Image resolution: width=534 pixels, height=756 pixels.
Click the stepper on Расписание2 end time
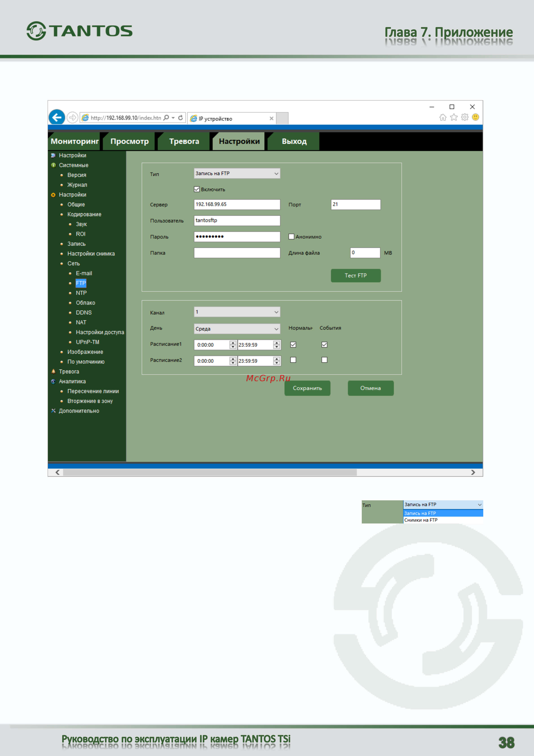tap(277, 361)
